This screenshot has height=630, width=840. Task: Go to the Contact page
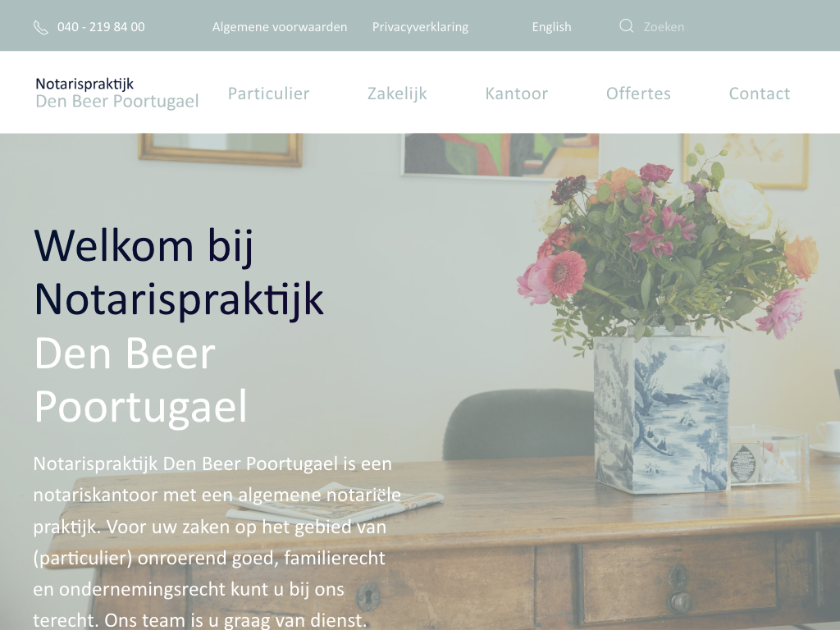pos(759,94)
